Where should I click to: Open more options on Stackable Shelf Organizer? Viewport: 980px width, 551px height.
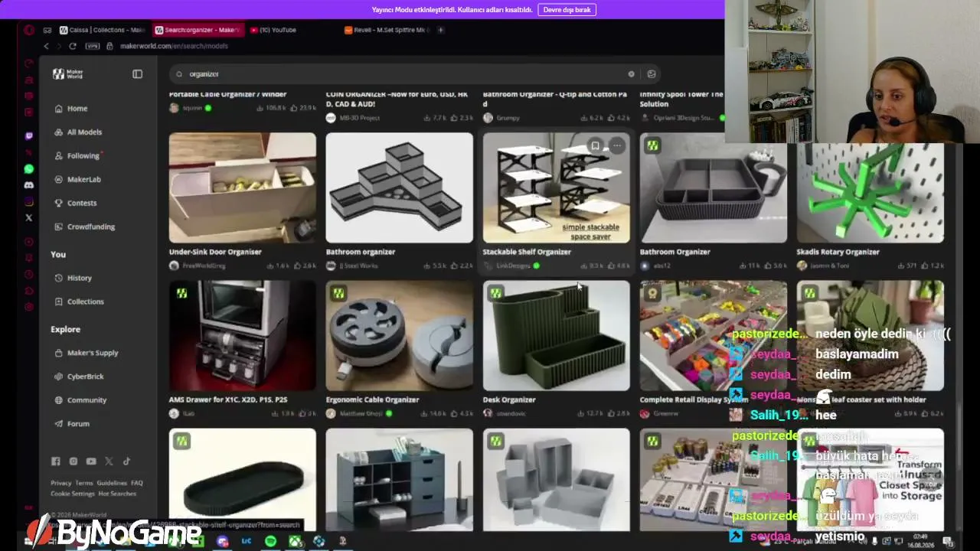[x=616, y=145]
